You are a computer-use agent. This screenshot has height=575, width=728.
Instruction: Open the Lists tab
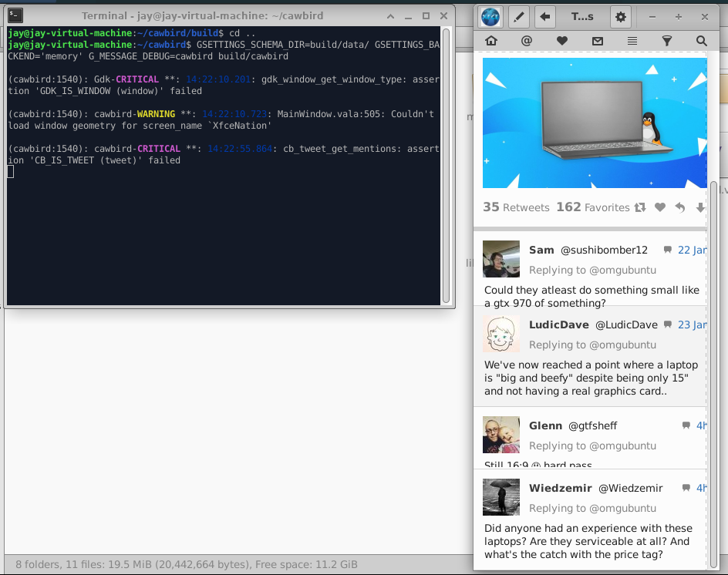632,41
